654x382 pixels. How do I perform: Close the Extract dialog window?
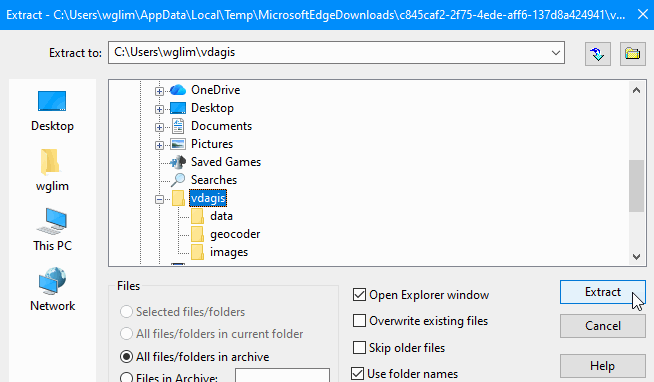point(643,15)
